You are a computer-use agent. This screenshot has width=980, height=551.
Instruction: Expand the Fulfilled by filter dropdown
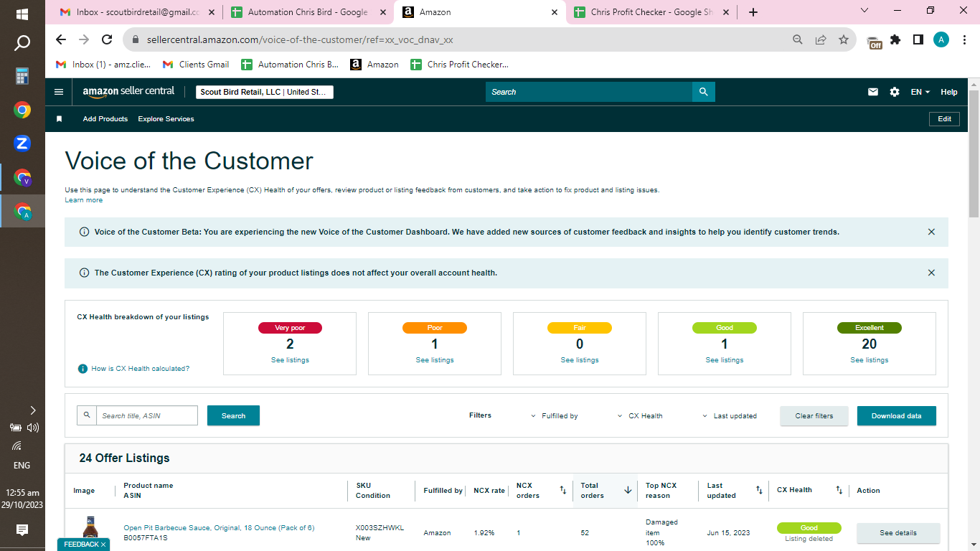click(x=555, y=416)
